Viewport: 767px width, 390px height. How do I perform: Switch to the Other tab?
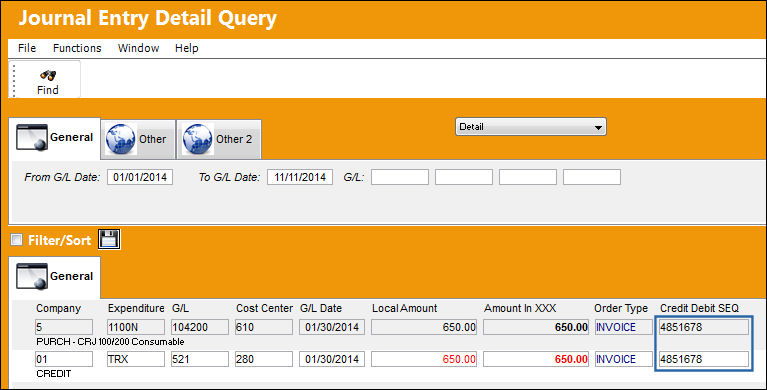coord(138,139)
